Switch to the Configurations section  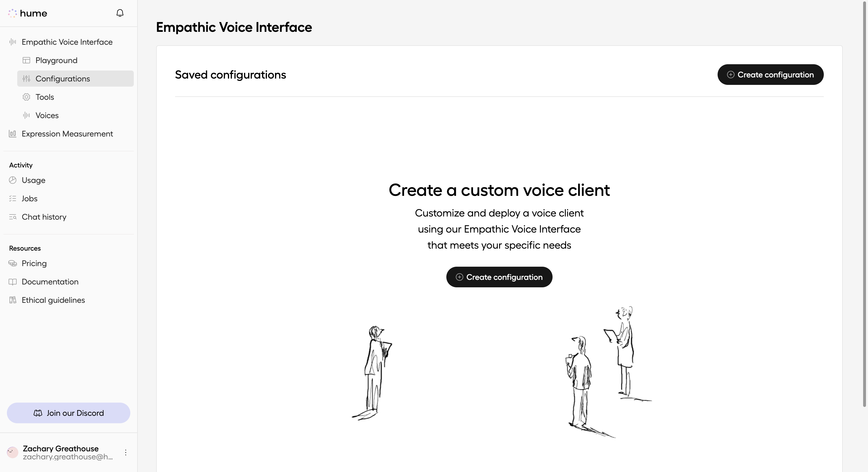63,79
